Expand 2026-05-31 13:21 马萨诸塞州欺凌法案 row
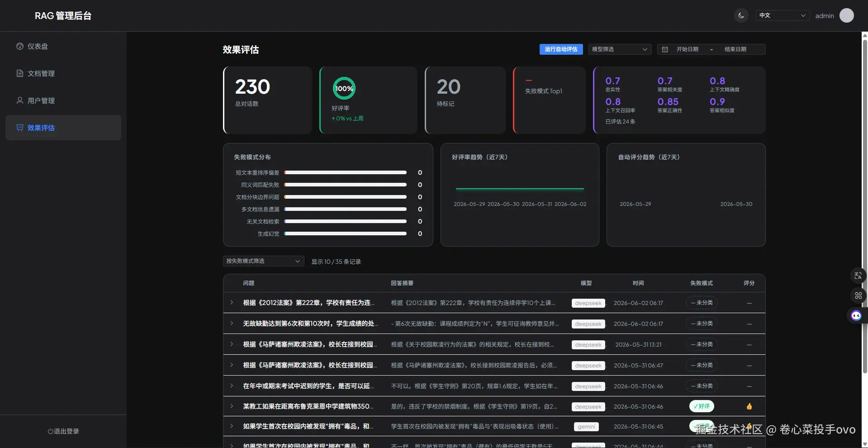Viewport: 868px width, 448px height. pos(232,344)
